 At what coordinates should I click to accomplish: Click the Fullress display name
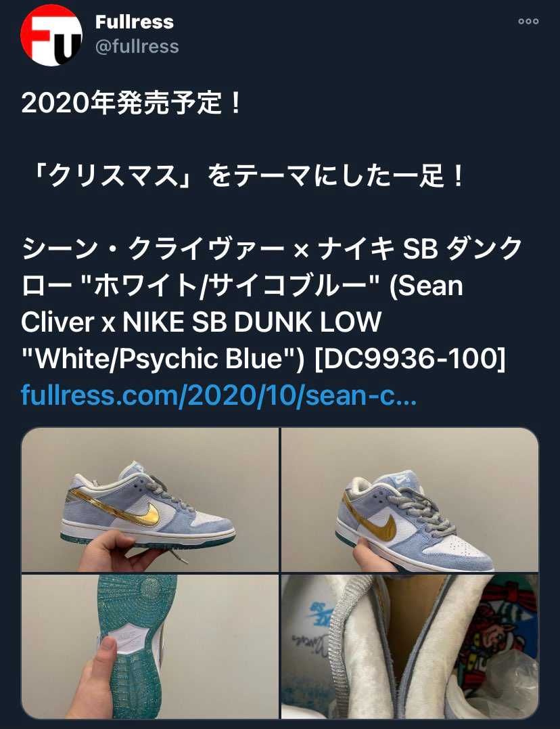coord(135,22)
